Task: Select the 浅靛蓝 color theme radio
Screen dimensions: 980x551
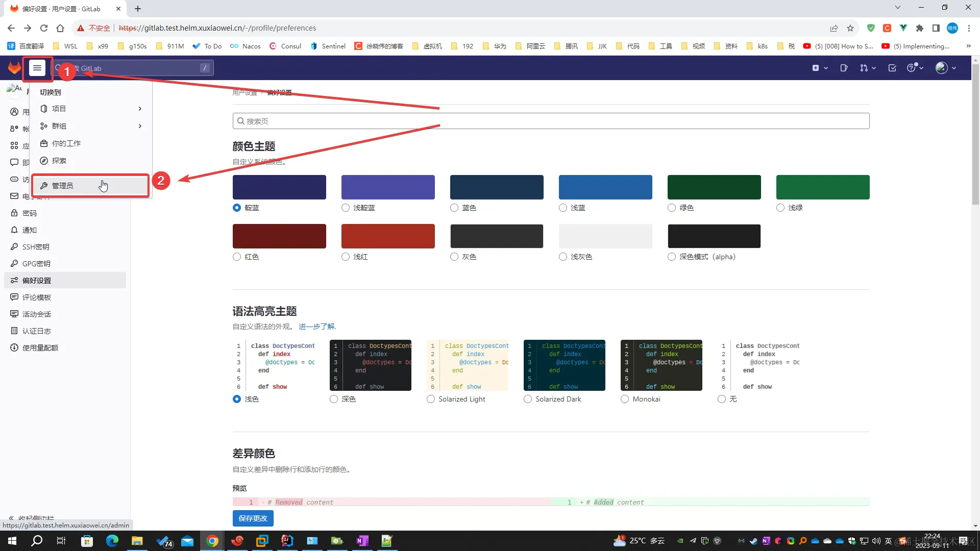Action: tap(346, 208)
